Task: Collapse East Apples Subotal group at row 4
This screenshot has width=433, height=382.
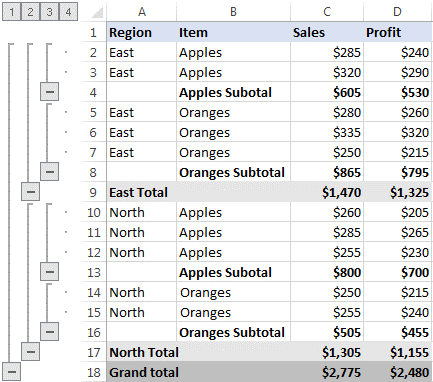Action: pos(49,92)
